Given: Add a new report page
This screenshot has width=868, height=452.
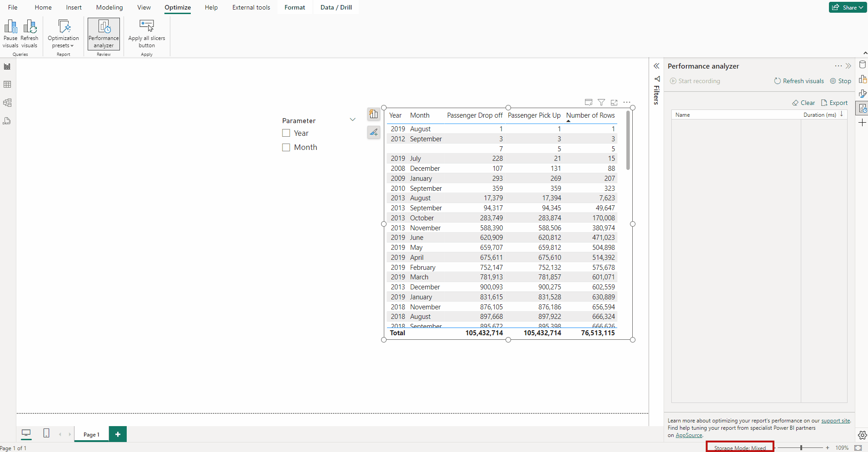Looking at the screenshot, I should [118, 434].
